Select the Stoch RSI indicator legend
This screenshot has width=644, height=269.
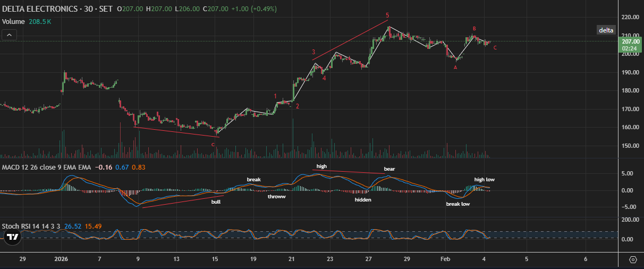pos(32,226)
